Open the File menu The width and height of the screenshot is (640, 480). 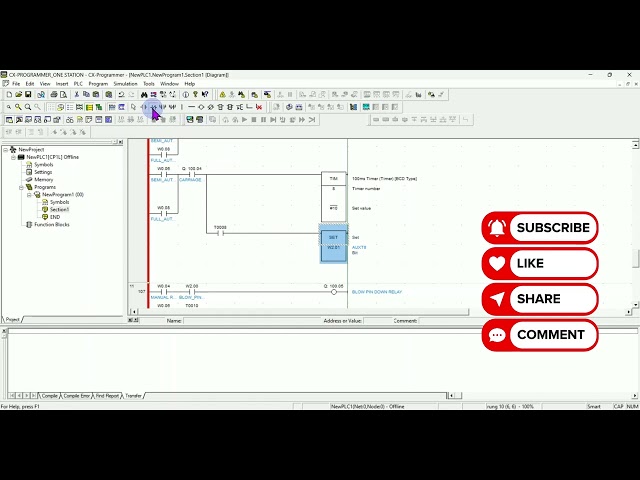16,84
